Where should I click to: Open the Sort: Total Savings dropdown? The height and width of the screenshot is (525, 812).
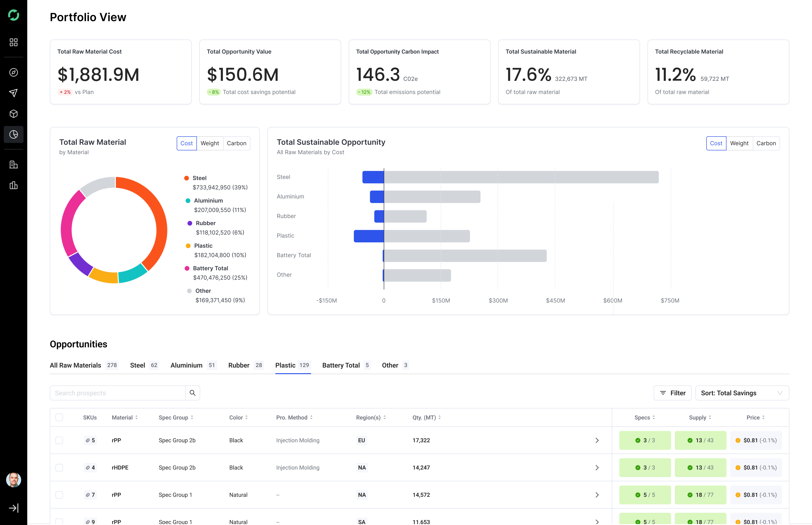click(742, 393)
